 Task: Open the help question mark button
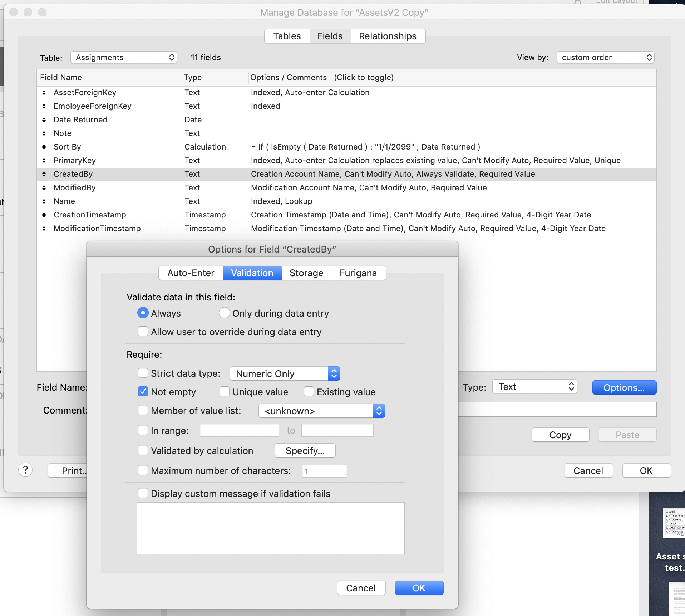click(x=25, y=470)
